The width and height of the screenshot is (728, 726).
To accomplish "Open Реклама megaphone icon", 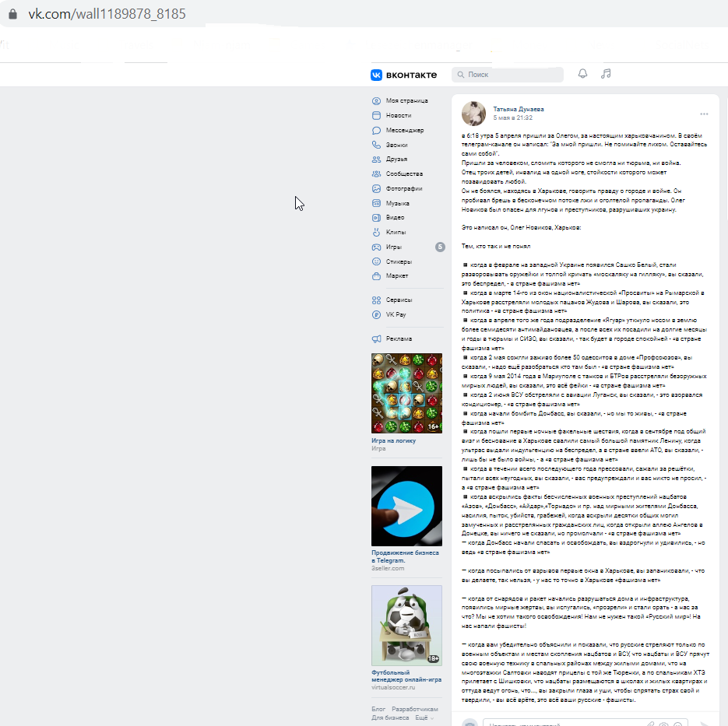I will (x=377, y=339).
